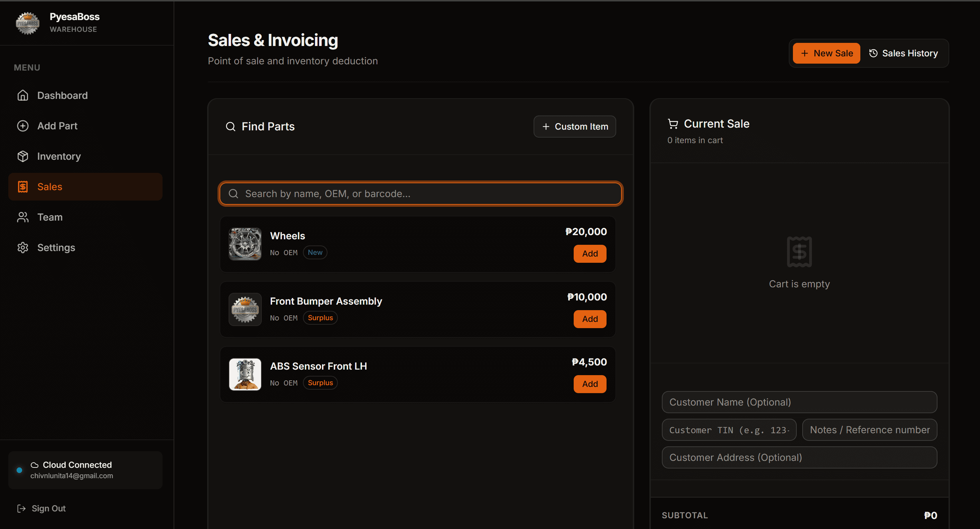Open Inventory via its box icon
Screen dimensions: 980x529
click(x=23, y=156)
